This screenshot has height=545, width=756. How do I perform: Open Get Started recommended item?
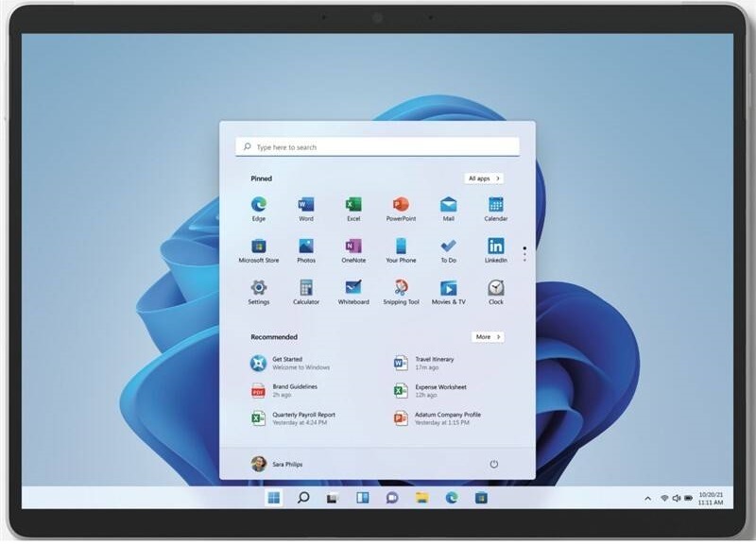[x=290, y=364]
